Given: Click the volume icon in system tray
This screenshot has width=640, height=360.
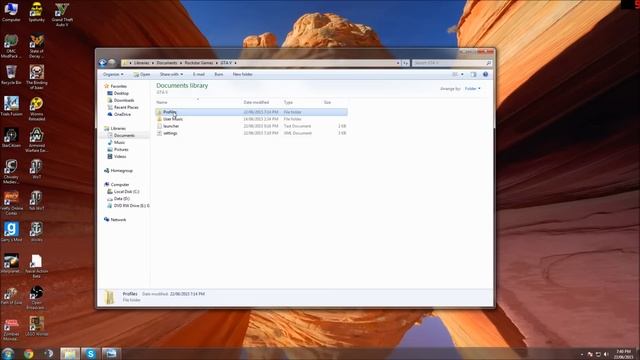Looking at the screenshot, I should tap(606, 354).
